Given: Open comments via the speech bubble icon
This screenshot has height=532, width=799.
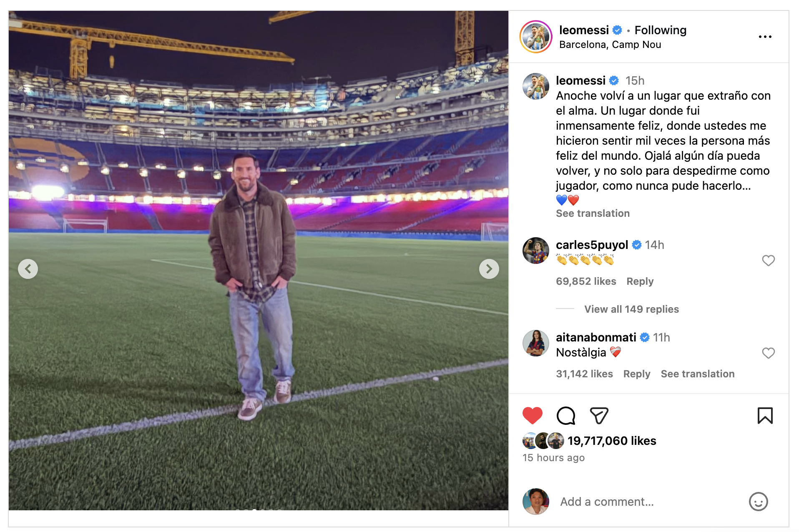Looking at the screenshot, I should point(565,415).
